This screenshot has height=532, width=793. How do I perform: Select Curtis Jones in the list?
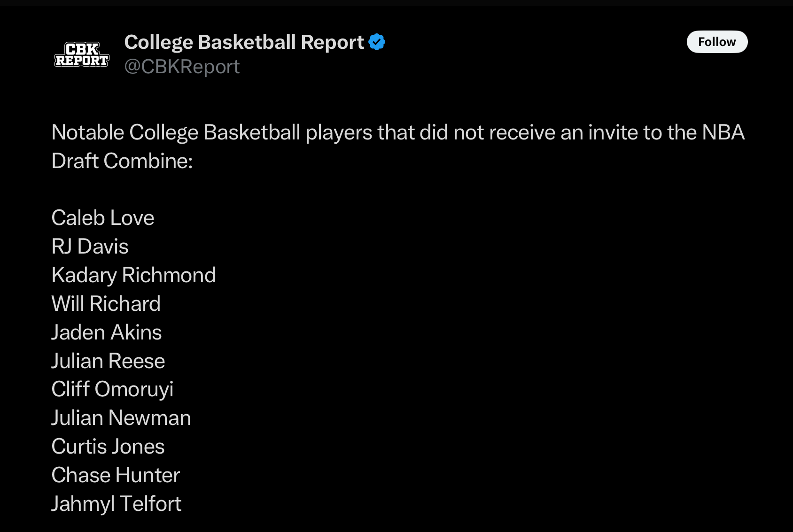pyautogui.click(x=108, y=447)
